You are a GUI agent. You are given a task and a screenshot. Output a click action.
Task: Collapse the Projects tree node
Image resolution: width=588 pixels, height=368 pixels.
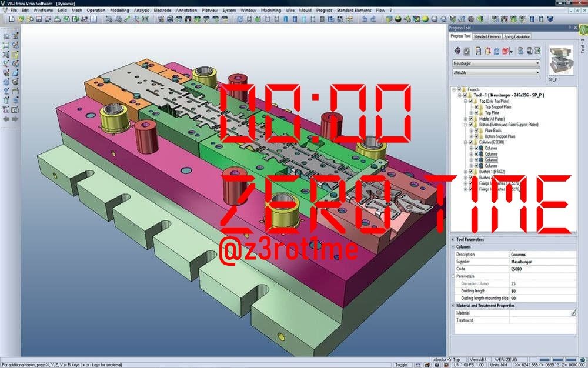(x=454, y=89)
